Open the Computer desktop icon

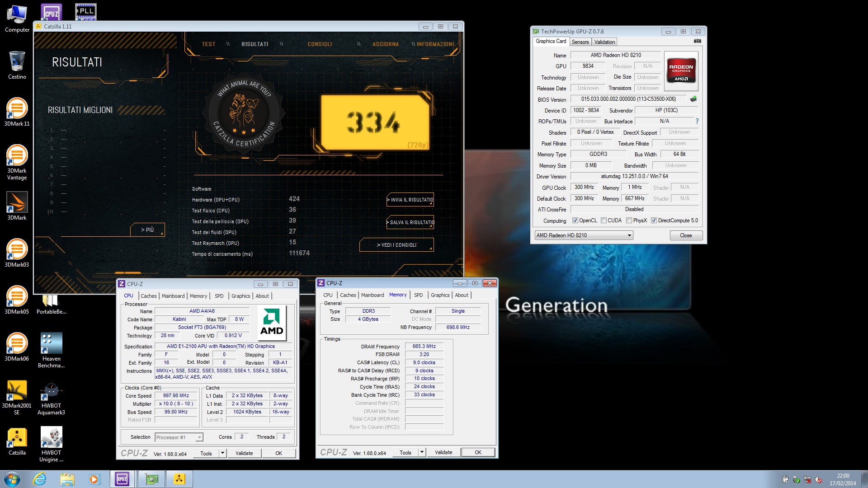(x=17, y=19)
